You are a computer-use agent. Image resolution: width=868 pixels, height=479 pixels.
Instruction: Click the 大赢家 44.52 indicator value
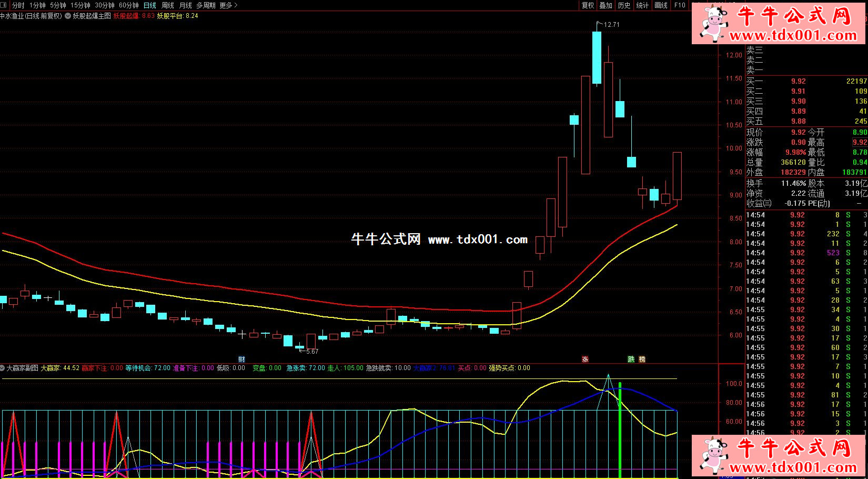pyautogui.click(x=60, y=368)
